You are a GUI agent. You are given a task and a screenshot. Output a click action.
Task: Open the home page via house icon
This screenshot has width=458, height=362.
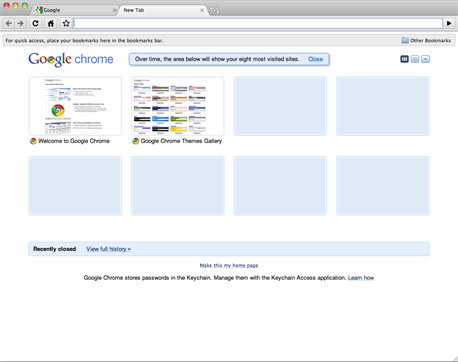coord(51,23)
